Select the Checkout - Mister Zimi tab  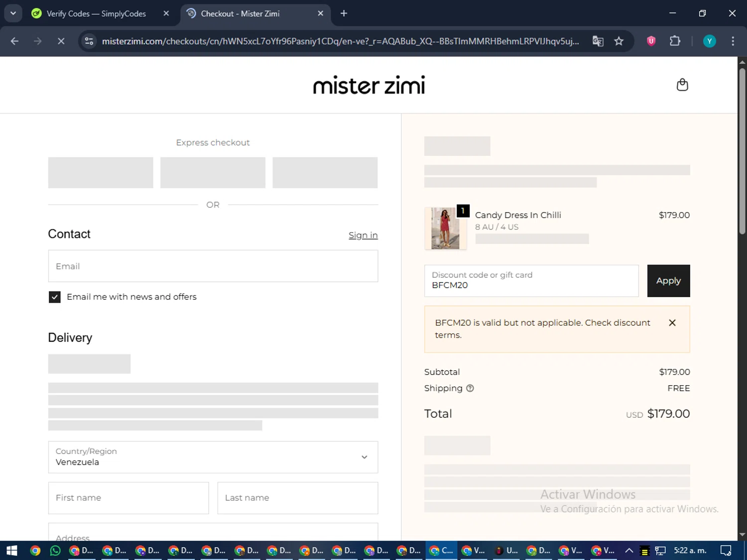click(x=240, y=13)
